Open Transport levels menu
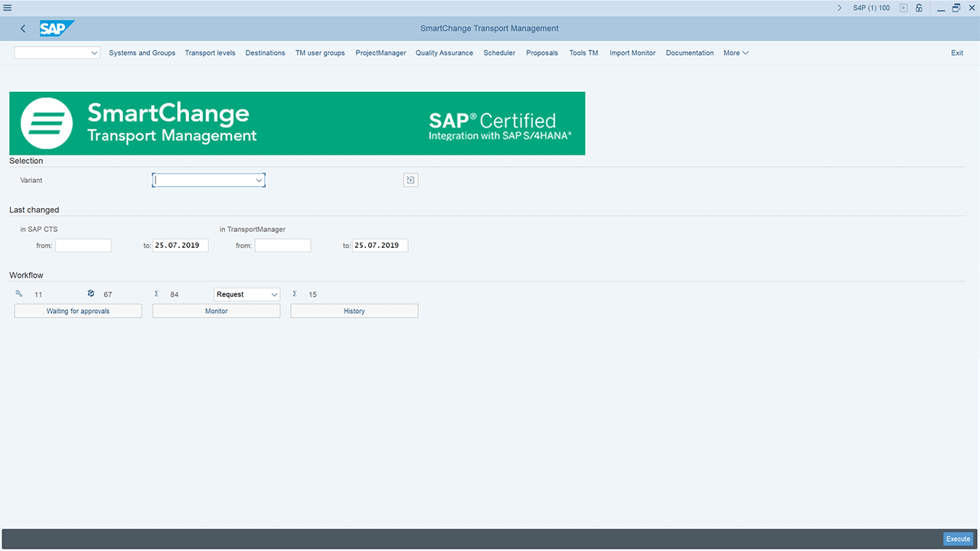 click(210, 53)
